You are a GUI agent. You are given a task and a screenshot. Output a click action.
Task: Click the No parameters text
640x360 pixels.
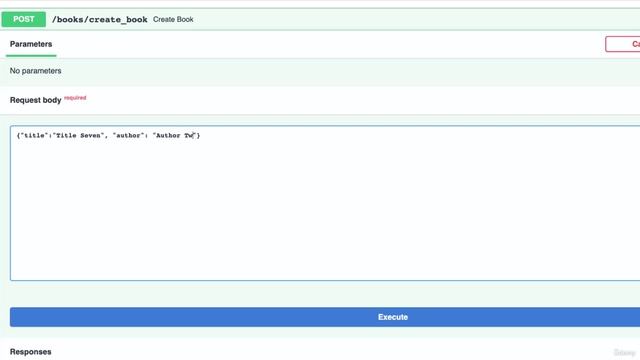36,71
